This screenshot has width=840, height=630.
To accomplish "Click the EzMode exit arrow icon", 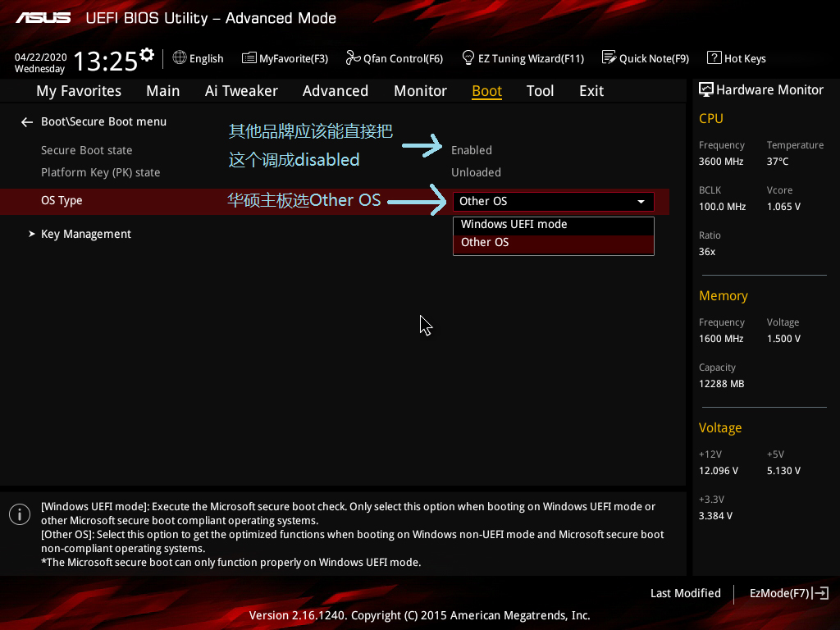I will [x=820, y=593].
